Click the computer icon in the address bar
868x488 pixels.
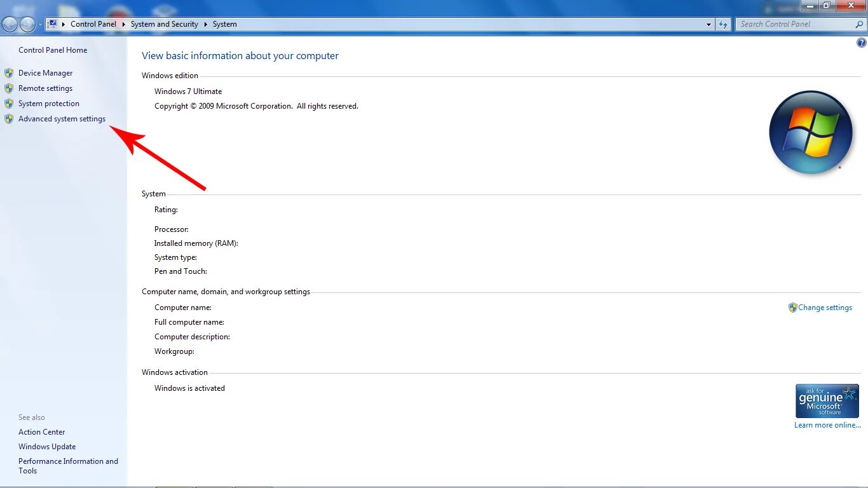pyautogui.click(x=53, y=24)
